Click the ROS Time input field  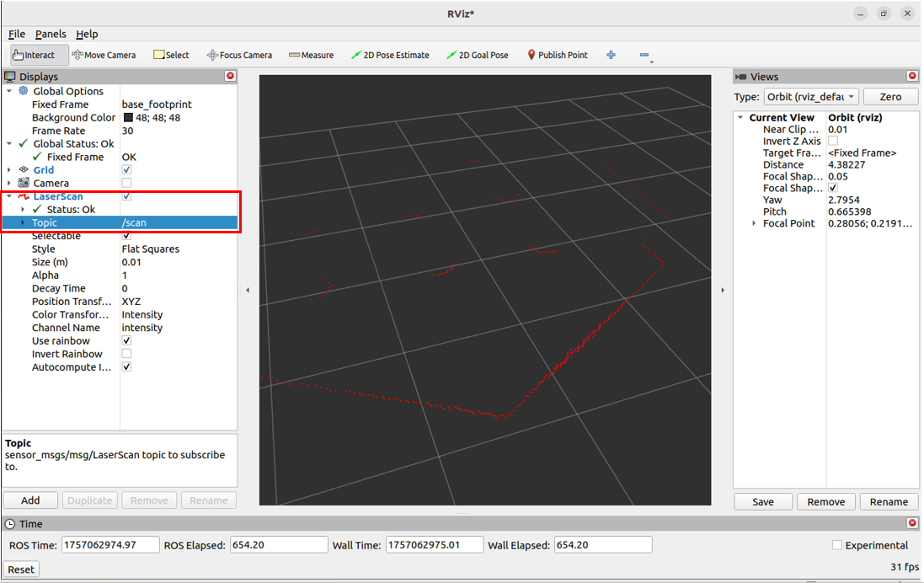coord(111,544)
